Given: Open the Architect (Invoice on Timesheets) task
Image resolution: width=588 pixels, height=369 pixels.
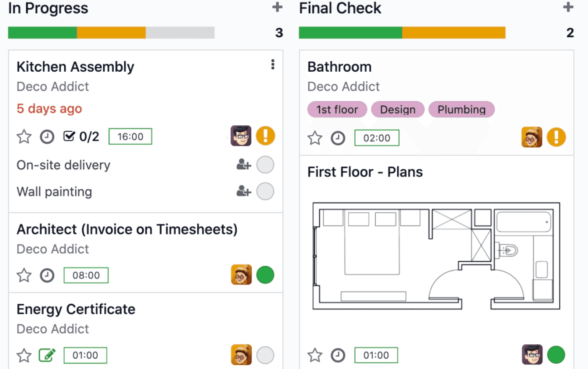Looking at the screenshot, I should tap(127, 229).
